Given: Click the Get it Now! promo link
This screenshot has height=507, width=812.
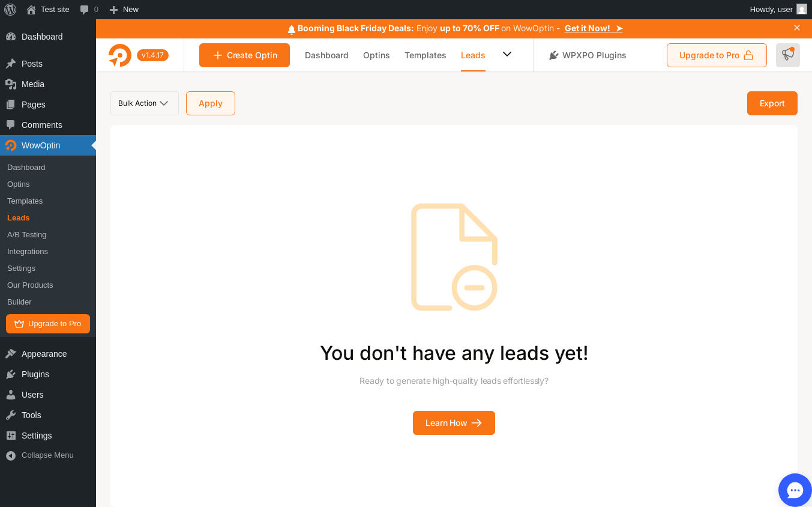Looking at the screenshot, I should coord(594,28).
